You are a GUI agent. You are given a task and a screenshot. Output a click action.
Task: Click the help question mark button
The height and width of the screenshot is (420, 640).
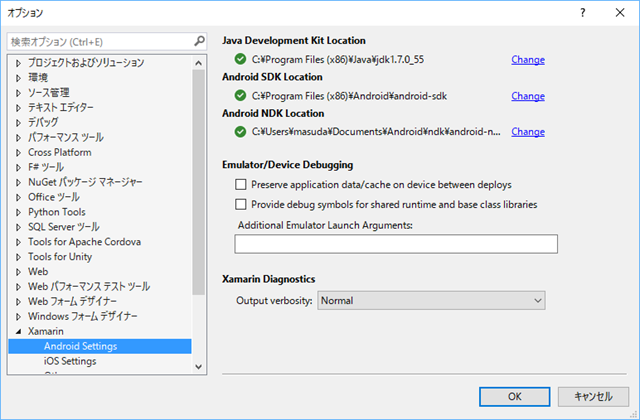pos(582,14)
